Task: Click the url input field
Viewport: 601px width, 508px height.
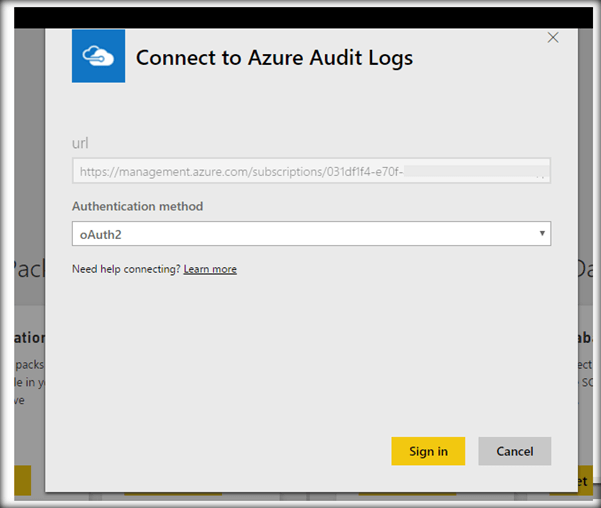Action: pos(311,172)
